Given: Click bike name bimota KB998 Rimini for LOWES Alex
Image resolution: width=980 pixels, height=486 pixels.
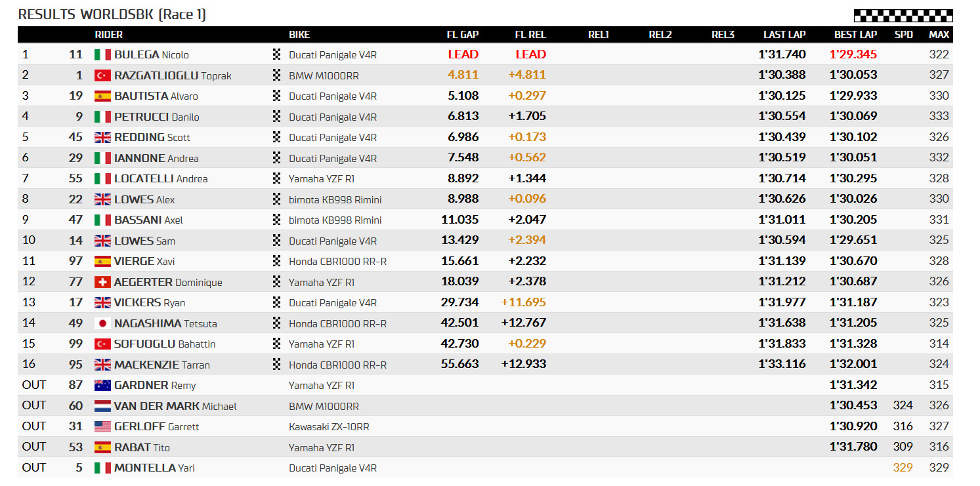Looking at the screenshot, I should click(x=335, y=199).
